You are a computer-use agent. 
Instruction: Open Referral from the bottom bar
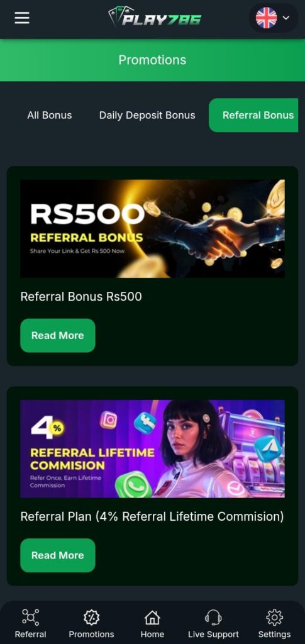(30, 623)
